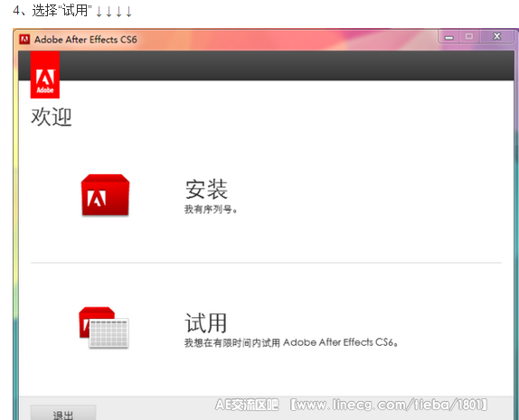
Task: Maximize the After Effects CS6 installer window
Action: (x=469, y=36)
